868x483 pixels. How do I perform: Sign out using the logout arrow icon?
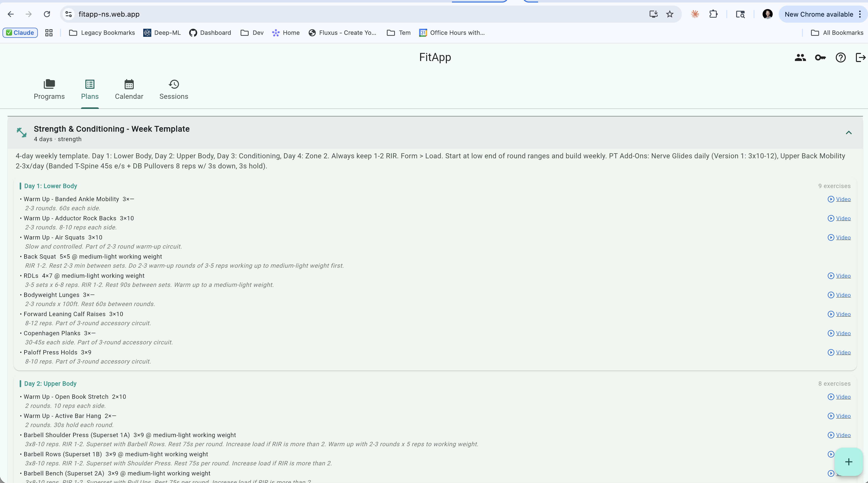(x=860, y=57)
